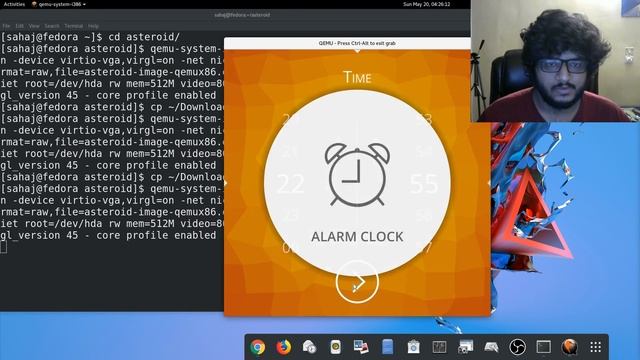Select minute 55 on the time picker
This screenshot has width=640, height=360.
point(424,184)
